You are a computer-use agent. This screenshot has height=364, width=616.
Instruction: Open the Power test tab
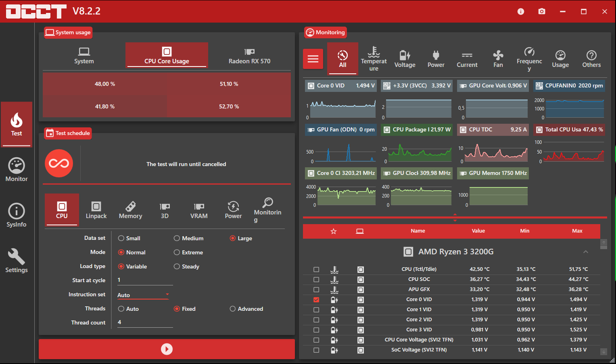coord(233,210)
